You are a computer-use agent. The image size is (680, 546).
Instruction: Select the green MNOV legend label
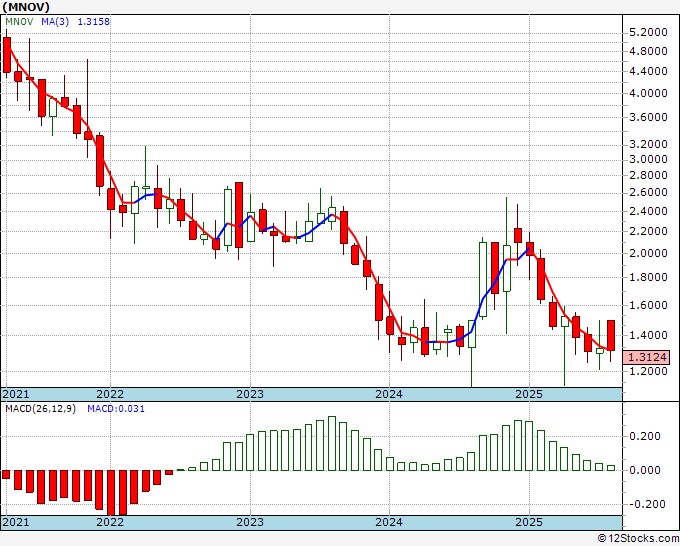[19, 21]
